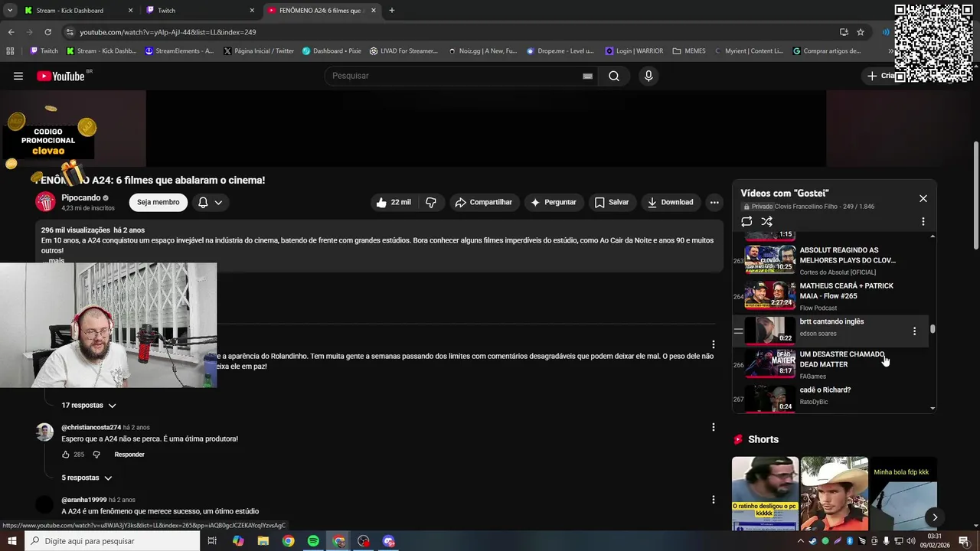Click the Perguntar button

click(x=554, y=202)
